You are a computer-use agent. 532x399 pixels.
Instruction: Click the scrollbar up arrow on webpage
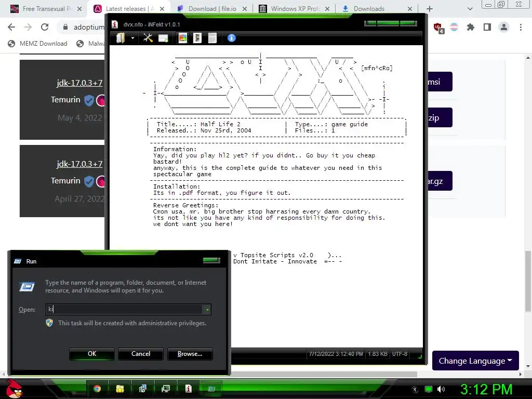pyautogui.click(x=528, y=58)
